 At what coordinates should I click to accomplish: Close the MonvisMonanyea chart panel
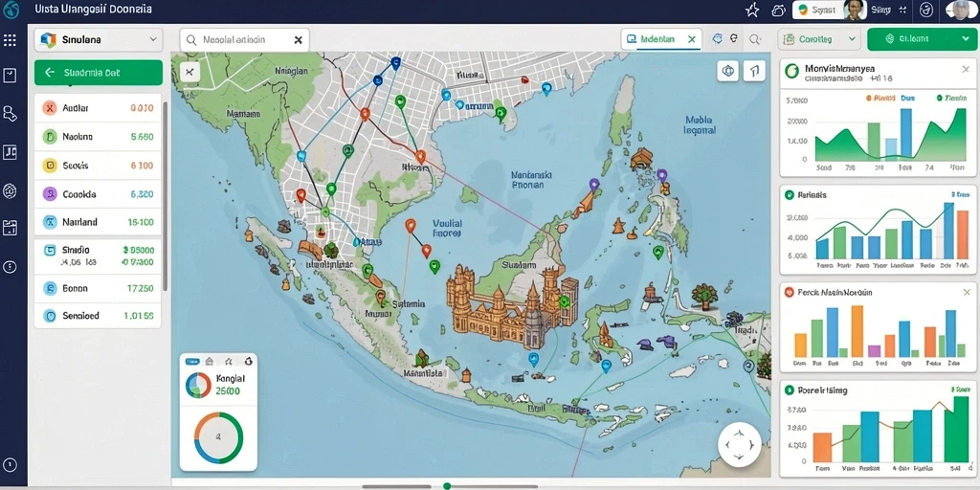pos(966,69)
